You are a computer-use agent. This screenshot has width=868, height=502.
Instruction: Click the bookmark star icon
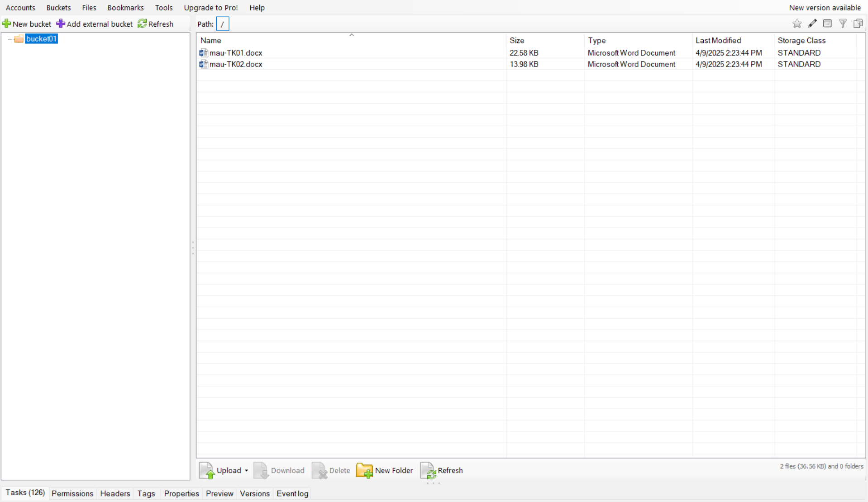pos(797,24)
